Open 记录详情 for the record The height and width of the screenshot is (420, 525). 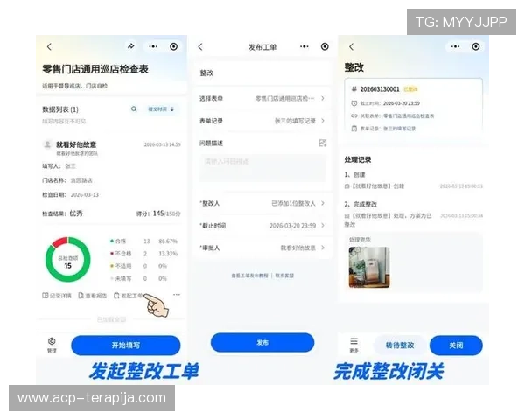(57, 296)
